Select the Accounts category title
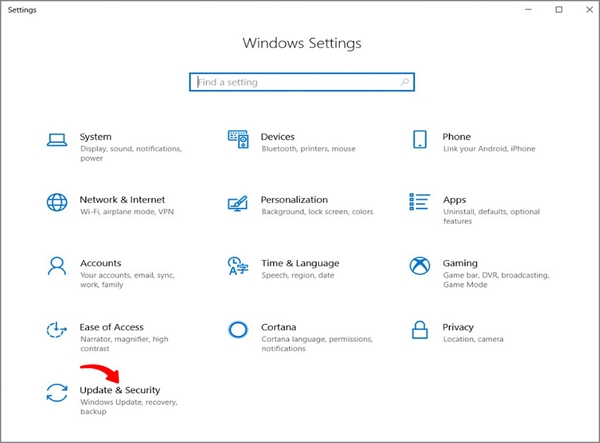 101,263
